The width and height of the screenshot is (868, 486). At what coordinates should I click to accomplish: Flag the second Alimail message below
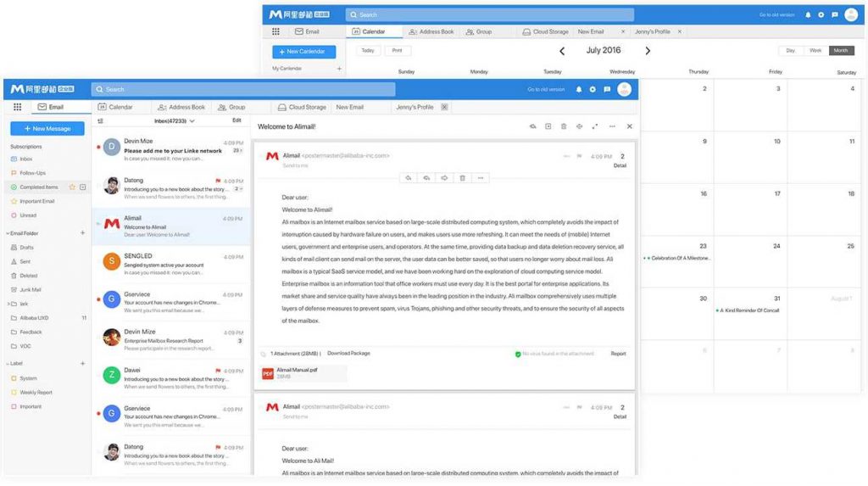point(579,407)
